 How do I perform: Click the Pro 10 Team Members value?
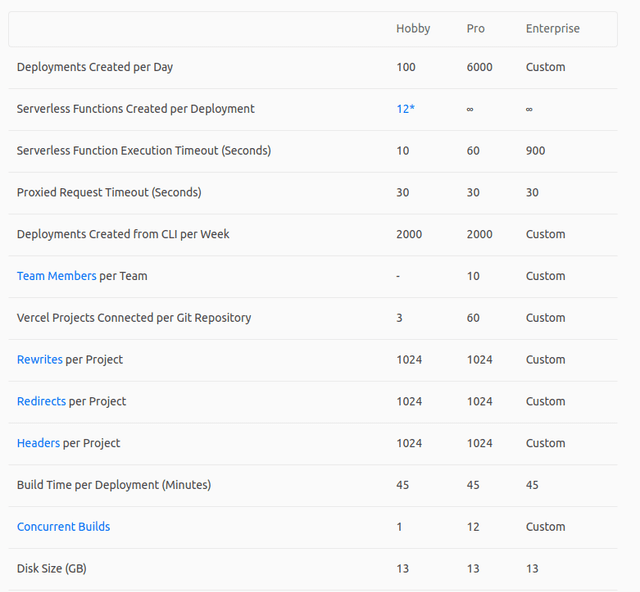click(473, 276)
